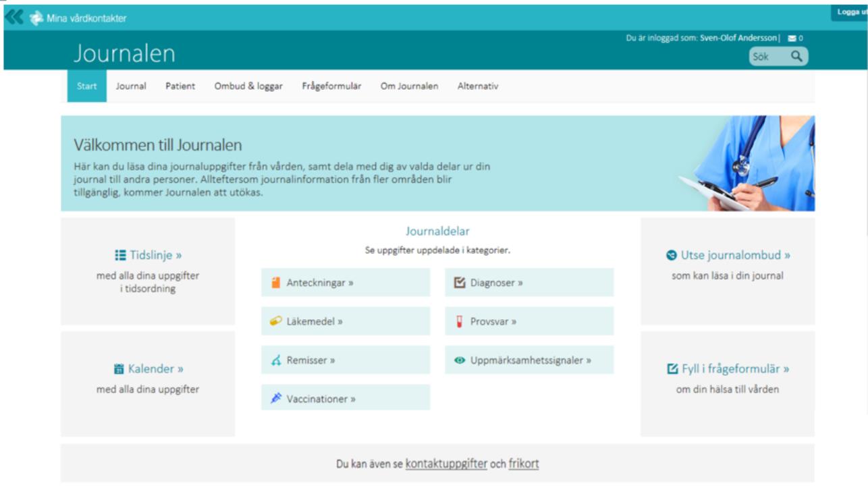Screen dimensions: 868x496
Task: Click the orange Anteckningar note icon
Action: click(x=275, y=283)
